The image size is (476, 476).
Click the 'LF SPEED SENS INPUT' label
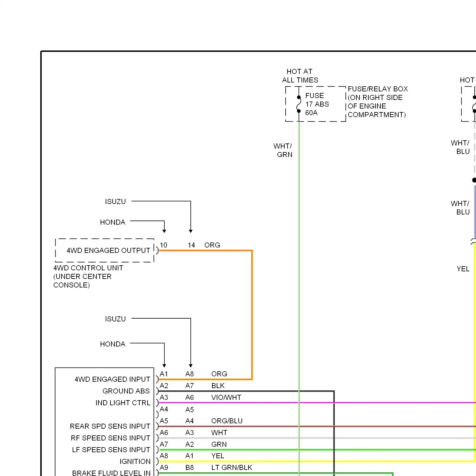click(x=111, y=450)
